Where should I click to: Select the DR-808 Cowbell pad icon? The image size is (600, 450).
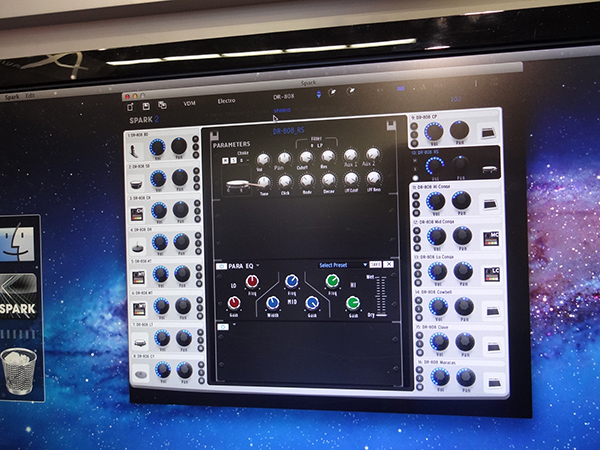tap(493, 312)
